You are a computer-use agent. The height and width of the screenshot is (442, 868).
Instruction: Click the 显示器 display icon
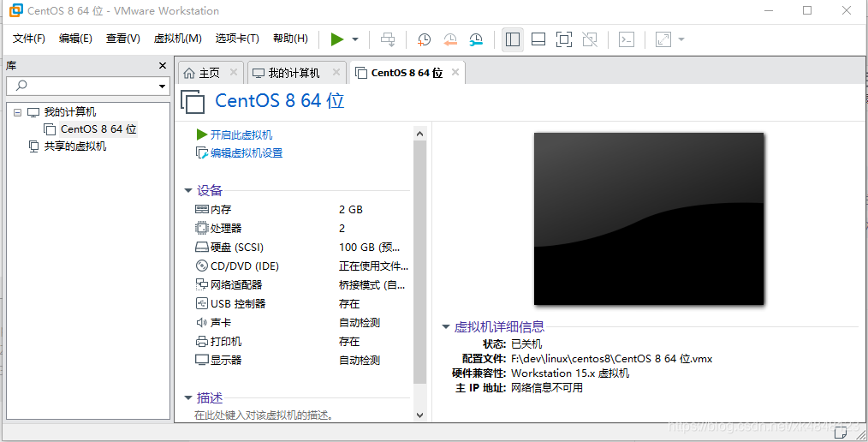point(201,360)
